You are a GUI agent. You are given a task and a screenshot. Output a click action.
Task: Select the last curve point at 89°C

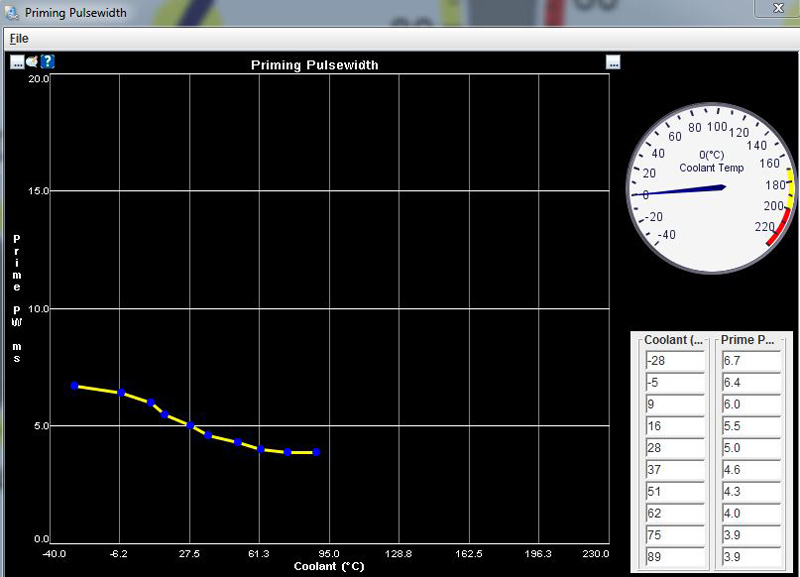click(x=317, y=452)
